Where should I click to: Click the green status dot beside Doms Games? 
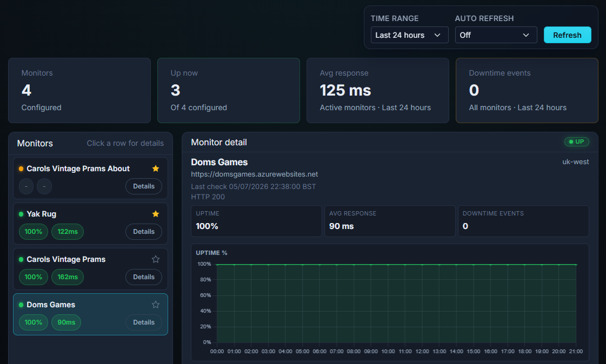21,305
